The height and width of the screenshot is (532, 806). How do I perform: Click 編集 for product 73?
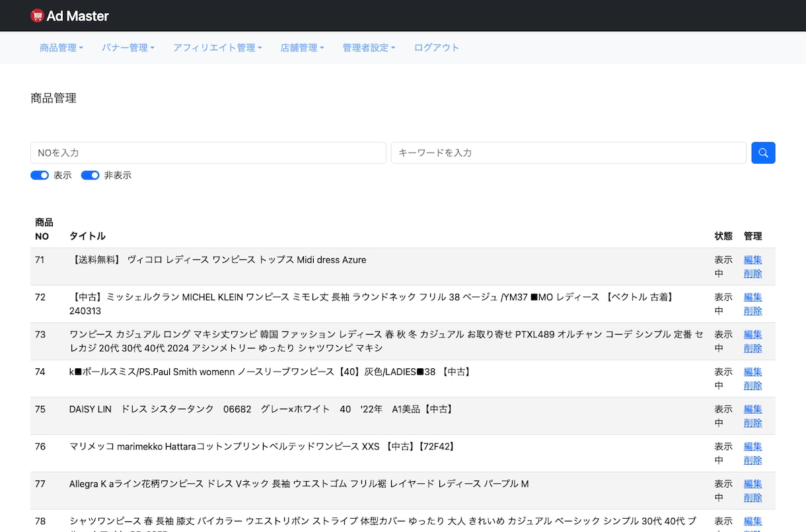(753, 335)
